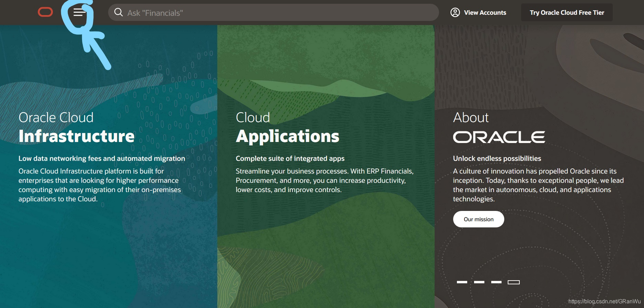Screen dimensions: 644x308
Task: Go to first carousel slide indicator
Action: 462,282
